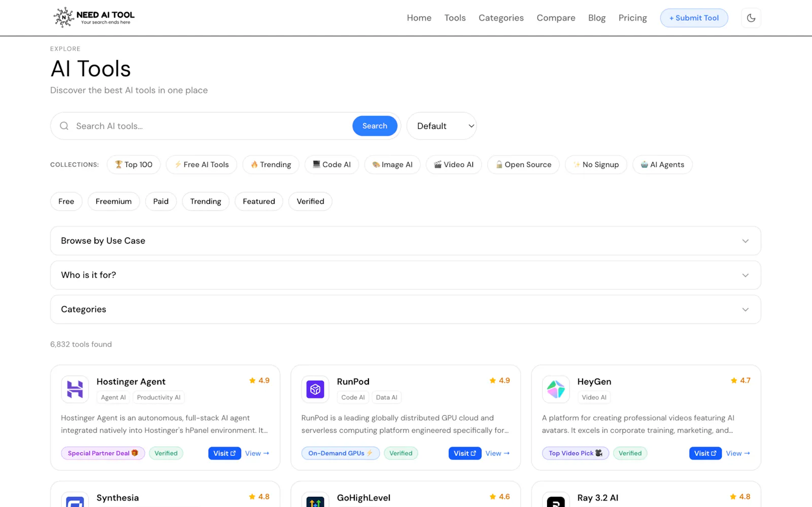
Task: Click the Agent AI tag on Hostinger Agent
Action: pos(113,397)
